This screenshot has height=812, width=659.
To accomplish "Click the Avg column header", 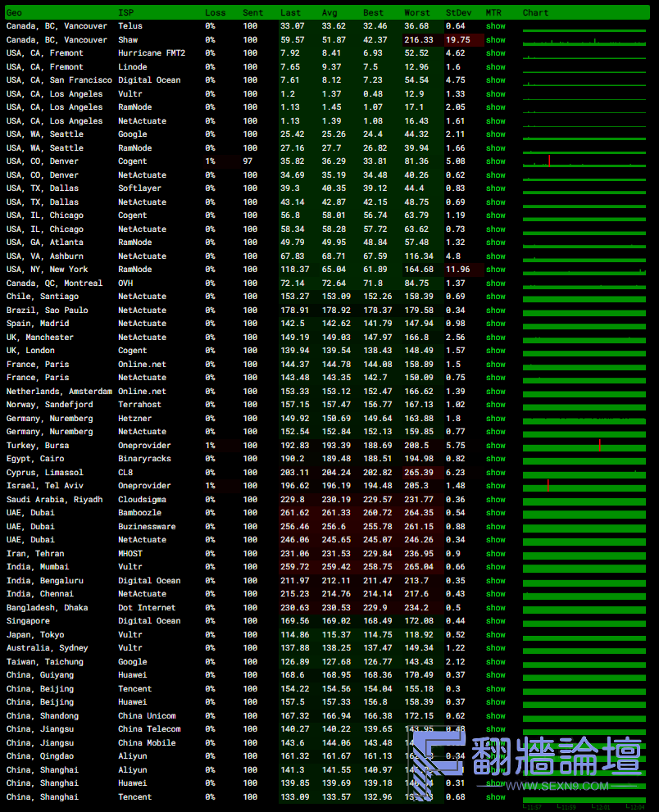I will (329, 12).
